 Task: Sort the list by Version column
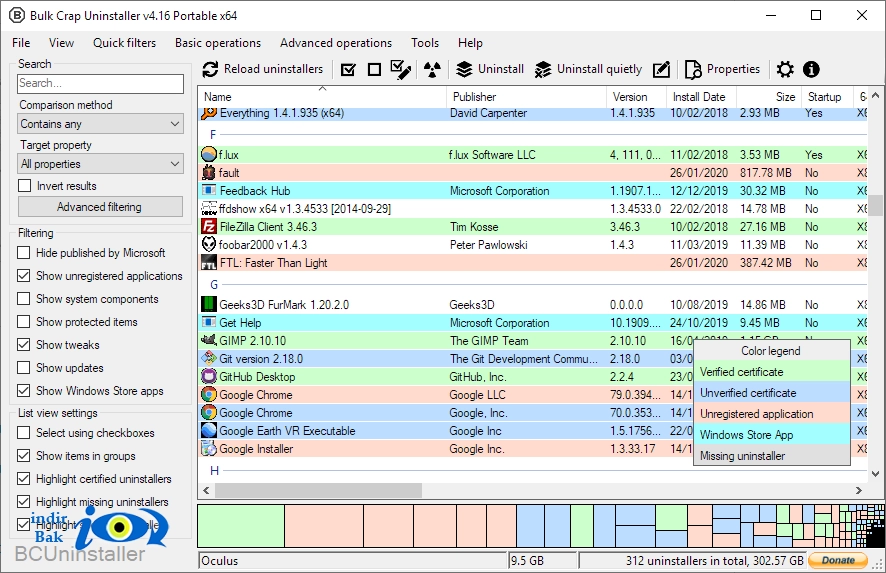click(636, 97)
